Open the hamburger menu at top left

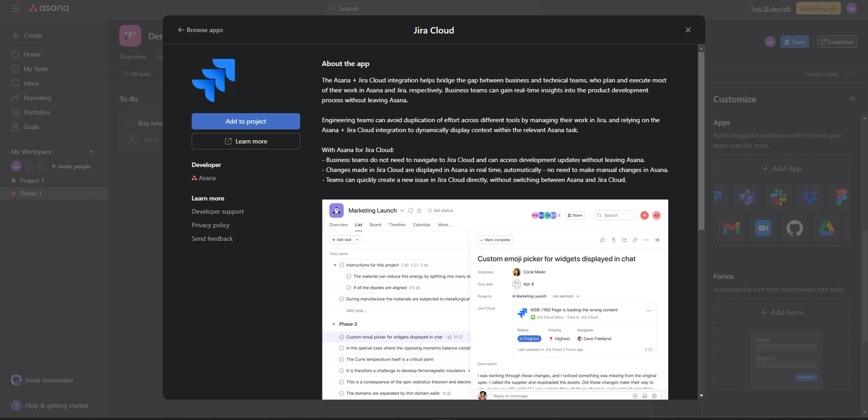pyautogui.click(x=15, y=8)
